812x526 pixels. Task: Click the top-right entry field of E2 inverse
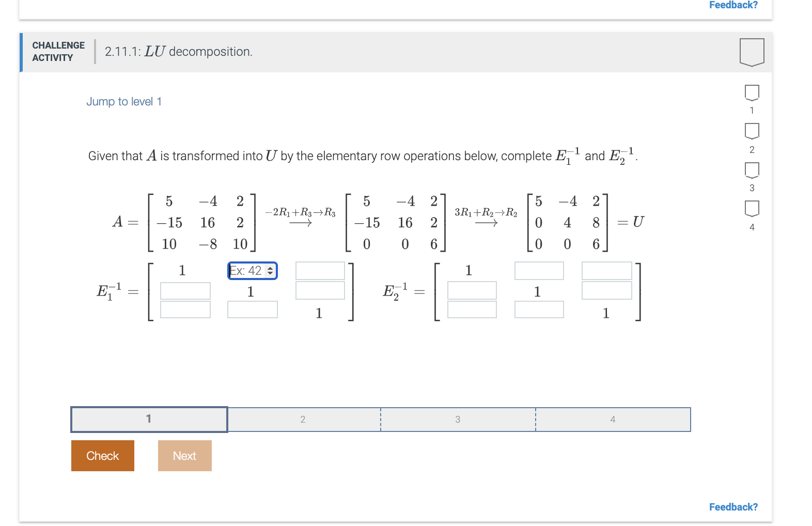coord(607,271)
